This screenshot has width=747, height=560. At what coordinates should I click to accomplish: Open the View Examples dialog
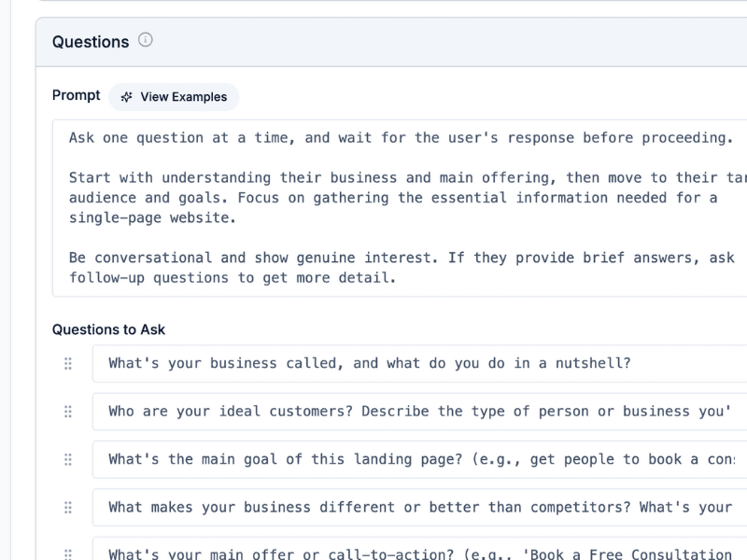[x=174, y=97]
